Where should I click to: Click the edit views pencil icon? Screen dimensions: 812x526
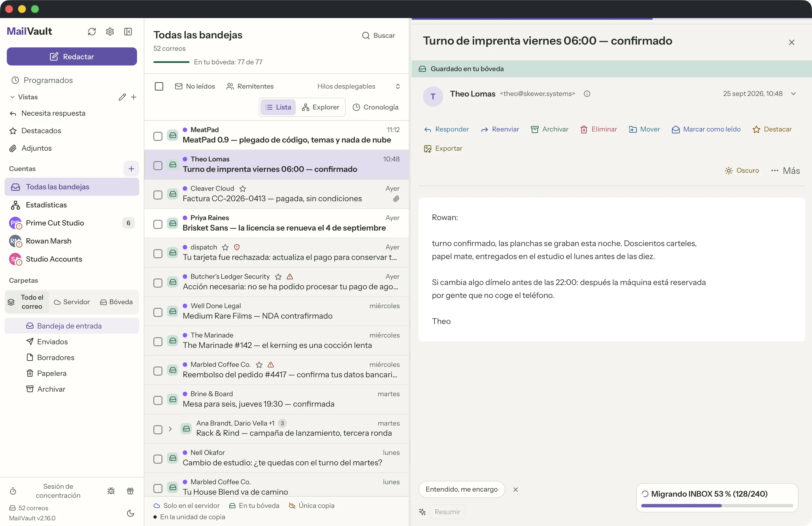[x=122, y=97]
